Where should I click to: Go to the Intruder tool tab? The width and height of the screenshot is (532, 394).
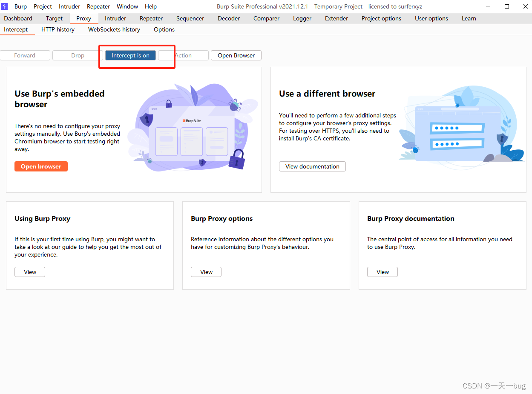coord(115,18)
